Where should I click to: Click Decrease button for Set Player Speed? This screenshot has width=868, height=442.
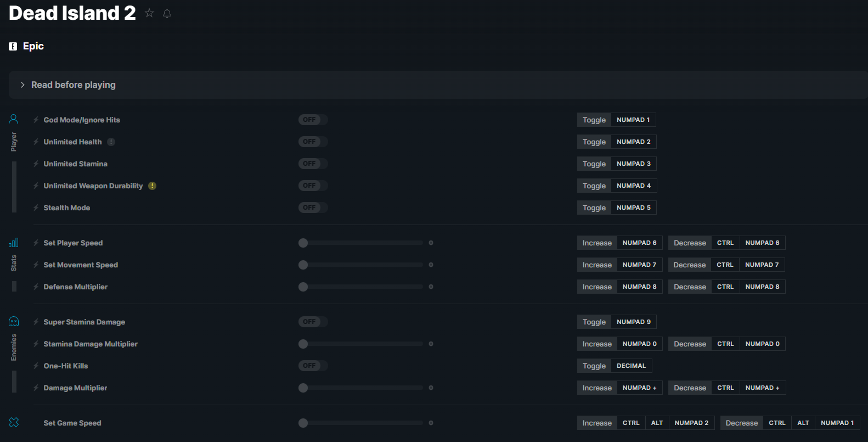point(690,243)
